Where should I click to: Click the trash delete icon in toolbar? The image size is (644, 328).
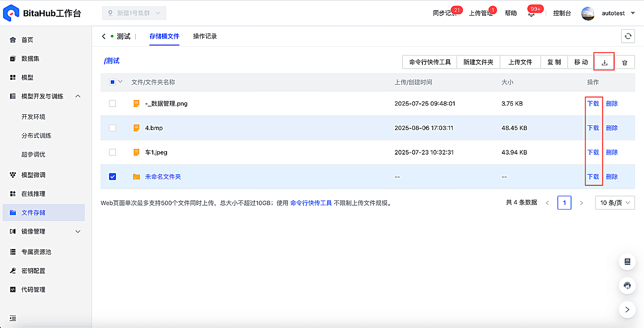coord(625,62)
